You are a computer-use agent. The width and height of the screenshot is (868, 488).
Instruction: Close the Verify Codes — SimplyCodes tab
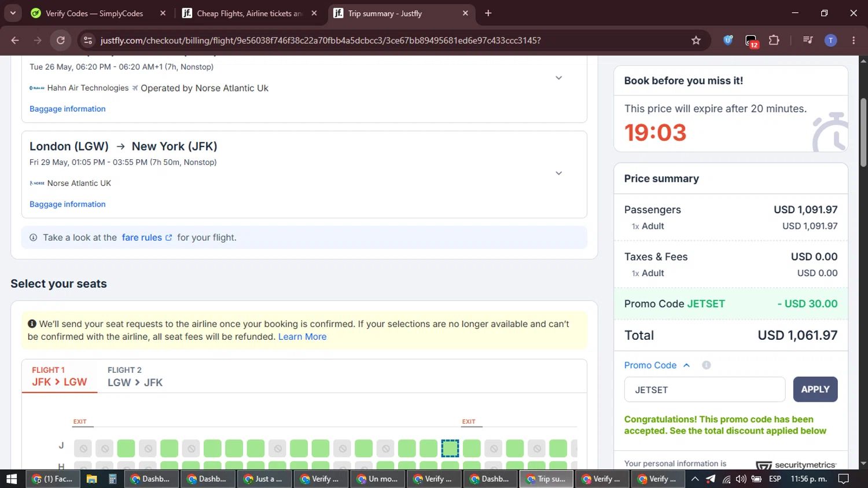point(163,13)
